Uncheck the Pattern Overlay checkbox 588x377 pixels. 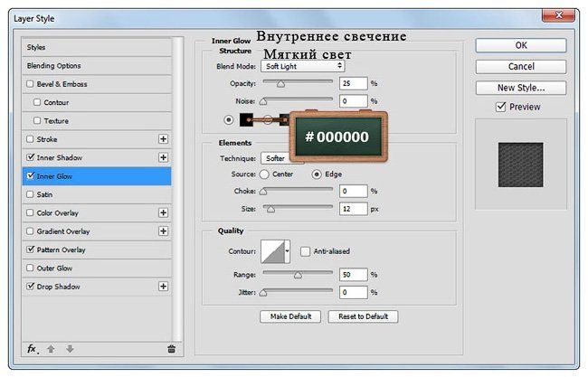[31, 250]
